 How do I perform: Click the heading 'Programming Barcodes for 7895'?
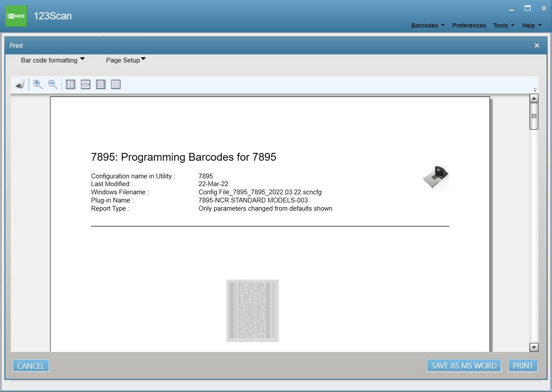(x=198, y=157)
